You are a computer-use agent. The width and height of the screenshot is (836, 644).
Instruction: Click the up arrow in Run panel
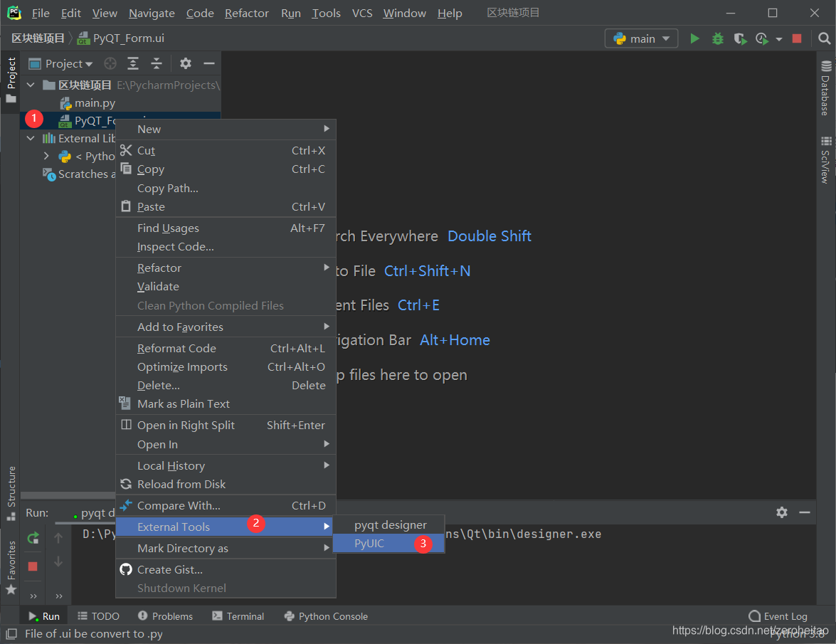coord(58,538)
